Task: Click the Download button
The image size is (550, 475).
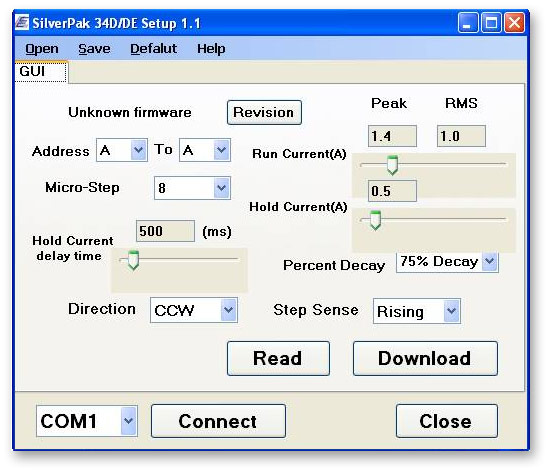Action: [x=425, y=359]
